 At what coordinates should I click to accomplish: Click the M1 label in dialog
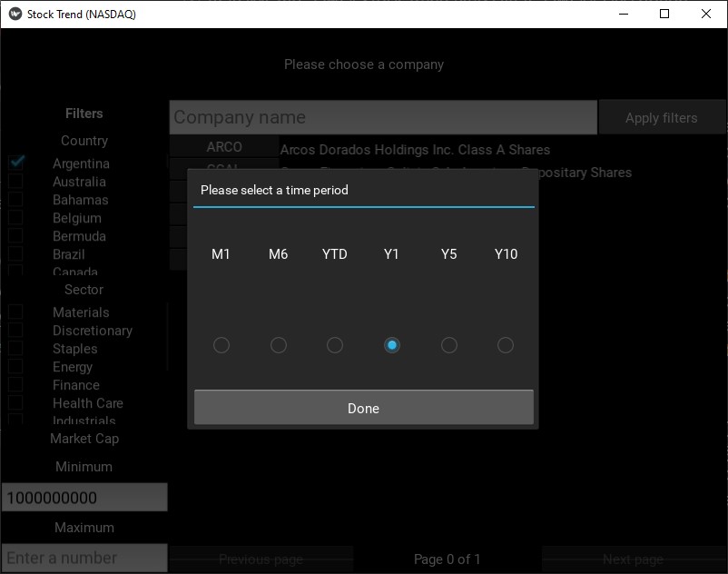point(221,254)
